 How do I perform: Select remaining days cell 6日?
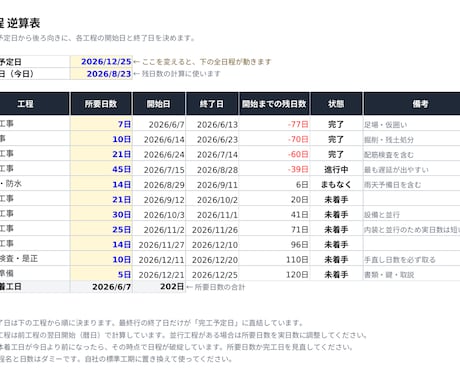coord(275,184)
